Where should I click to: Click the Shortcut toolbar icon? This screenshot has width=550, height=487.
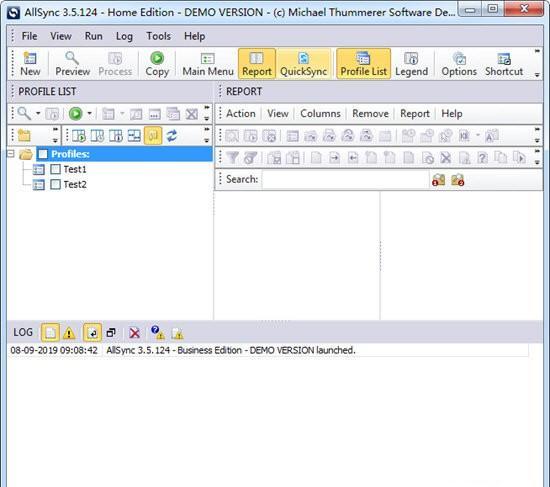pyautogui.click(x=504, y=64)
